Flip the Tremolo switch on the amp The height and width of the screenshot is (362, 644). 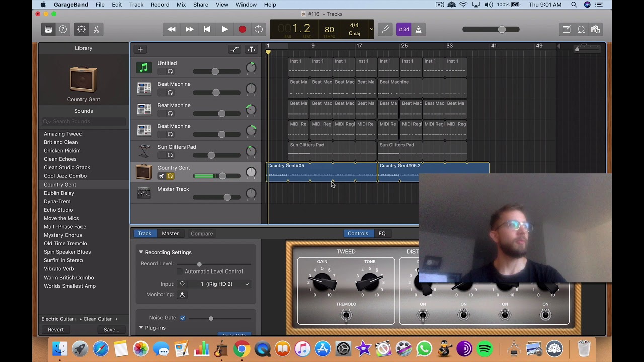(346, 315)
